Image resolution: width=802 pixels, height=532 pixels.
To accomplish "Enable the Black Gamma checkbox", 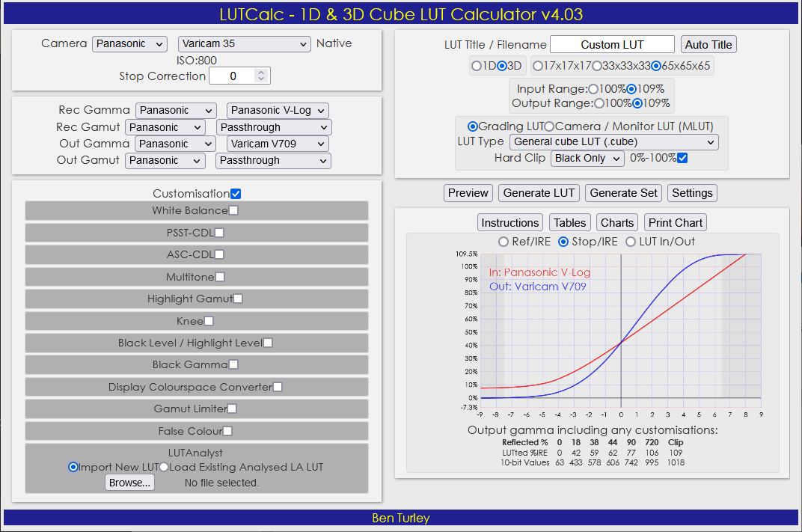I will (233, 364).
